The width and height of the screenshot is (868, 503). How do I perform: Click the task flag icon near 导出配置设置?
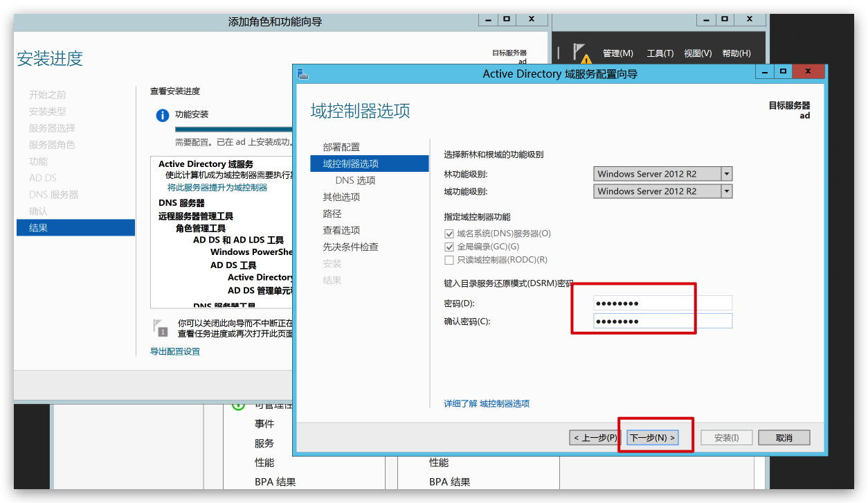(x=160, y=327)
